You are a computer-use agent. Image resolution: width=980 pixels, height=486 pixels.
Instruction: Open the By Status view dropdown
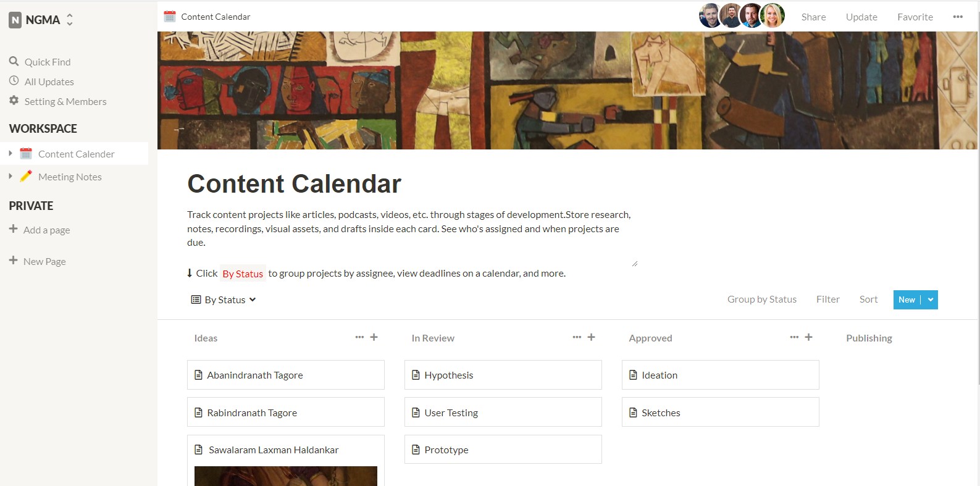pyautogui.click(x=224, y=300)
